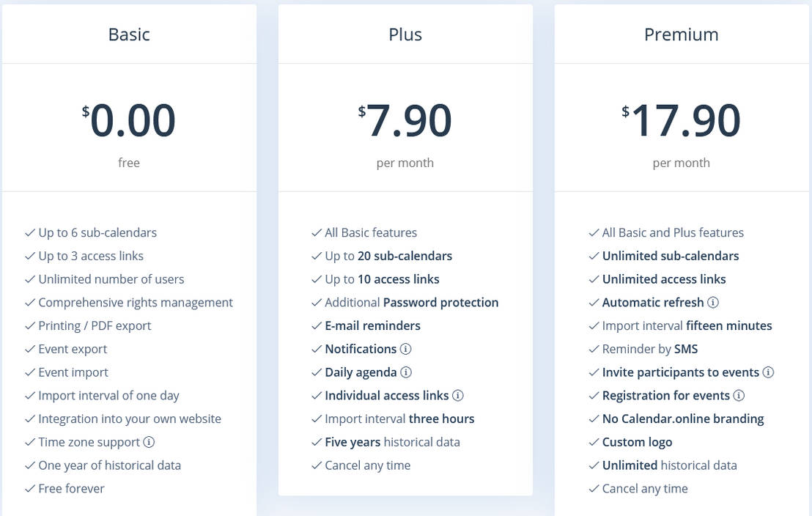This screenshot has height=516, width=812.
Task: Click 'Up to 20 sub-calendars' text
Action: tap(388, 256)
